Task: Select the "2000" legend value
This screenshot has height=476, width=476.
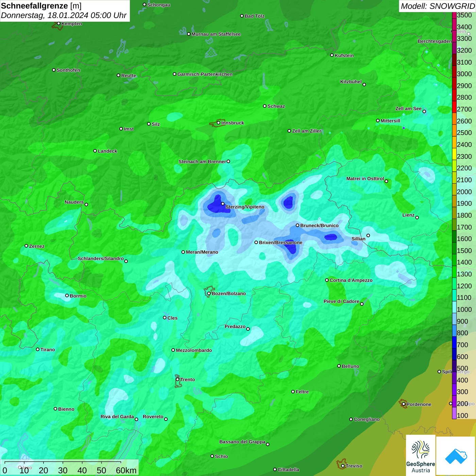Action: coord(464,192)
